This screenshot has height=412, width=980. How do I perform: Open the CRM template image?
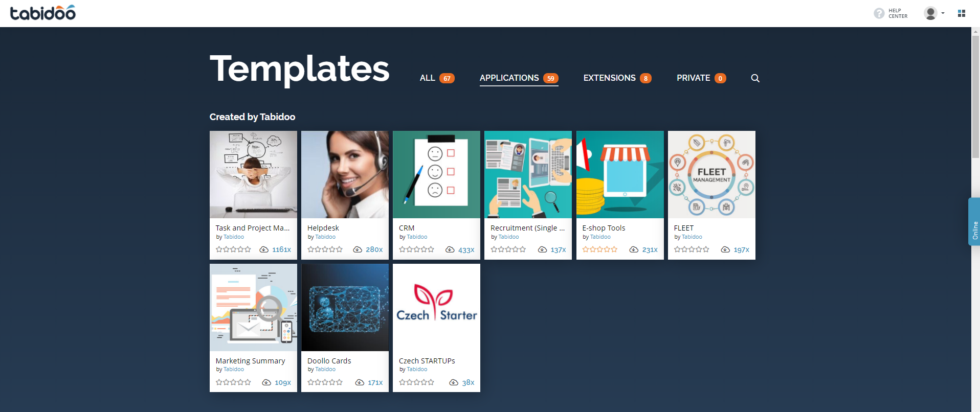[x=436, y=174]
